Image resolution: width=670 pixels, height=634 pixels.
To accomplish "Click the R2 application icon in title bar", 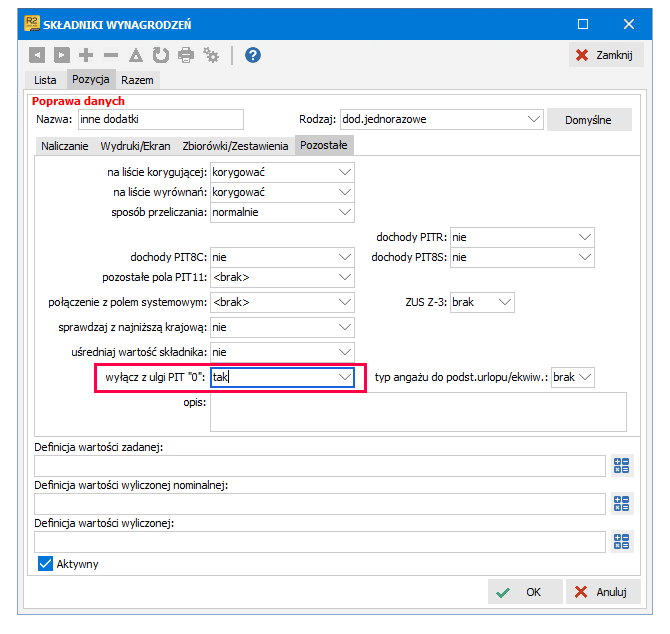I will click(32, 23).
